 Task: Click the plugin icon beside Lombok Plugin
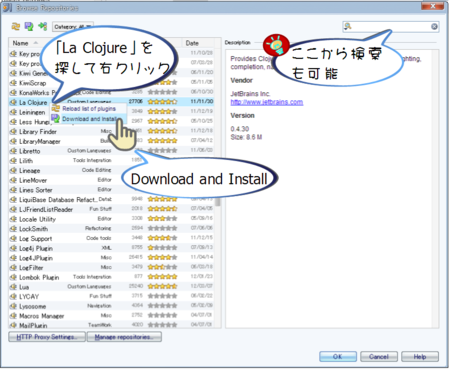(x=13, y=277)
